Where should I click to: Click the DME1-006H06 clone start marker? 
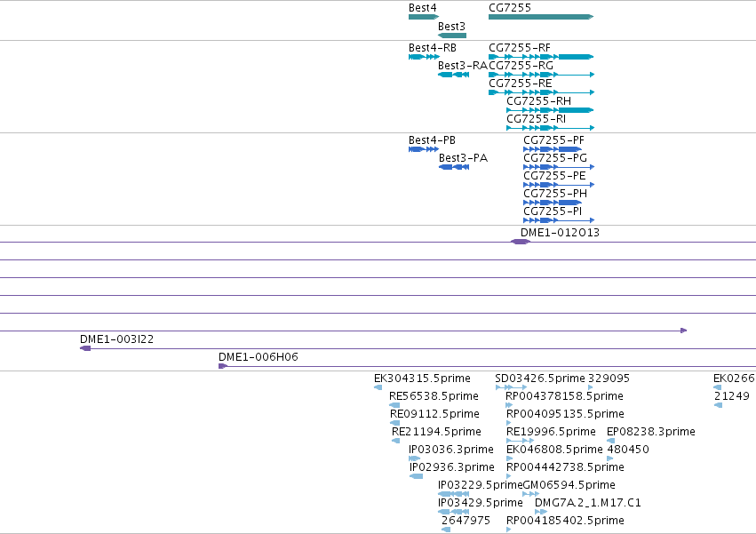pos(223,366)
